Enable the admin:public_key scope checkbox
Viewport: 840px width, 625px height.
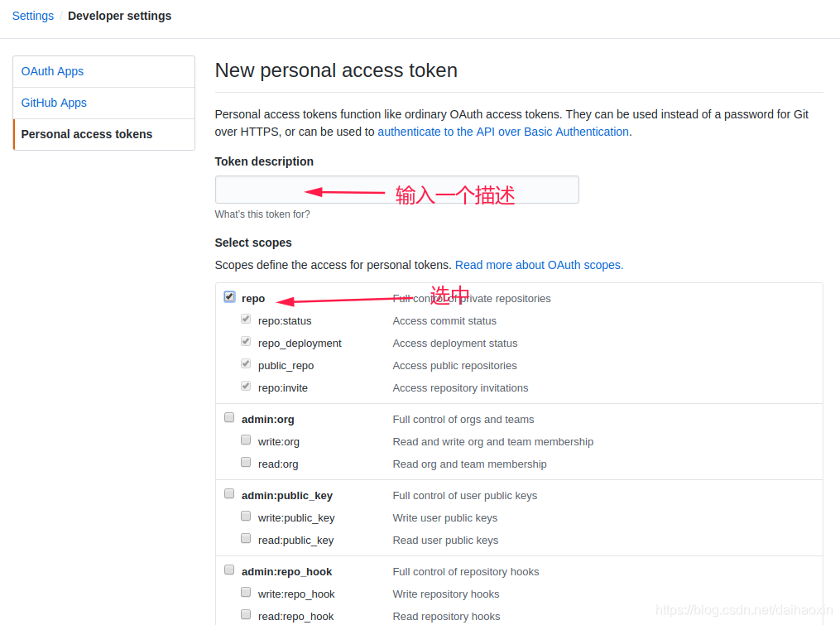tap(229, 494)
